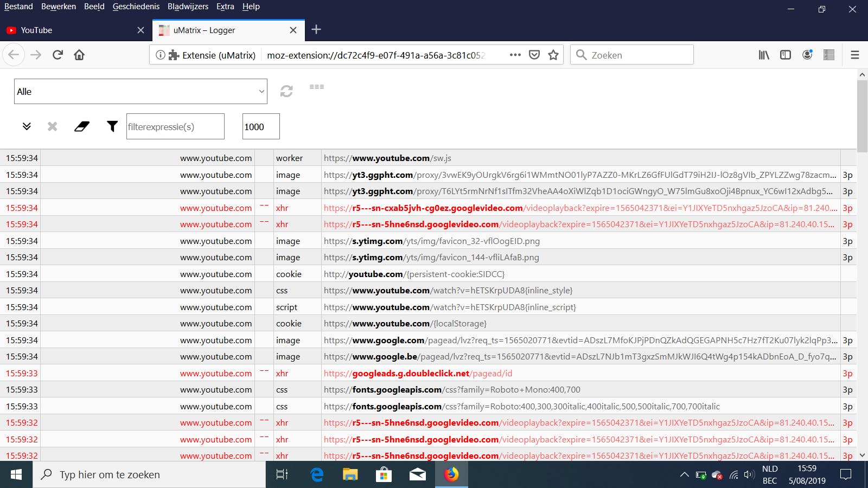This screenshot has width=868, height=488.
Task: Click the sw.js worker request URL
Action: pyautogui.click(x=387, y=158)
